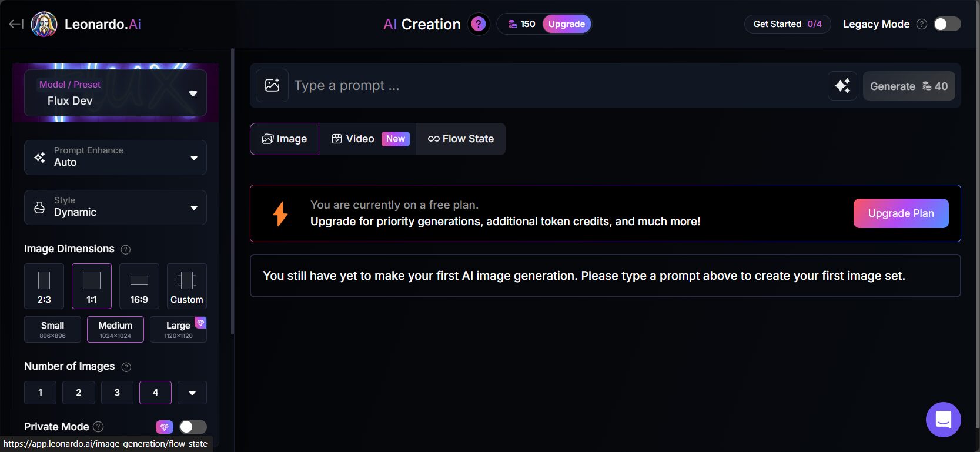Open the Model / Preset Flux Dev dropdown
This screenshot has width=980, height=452.
[x=115, y=93]
